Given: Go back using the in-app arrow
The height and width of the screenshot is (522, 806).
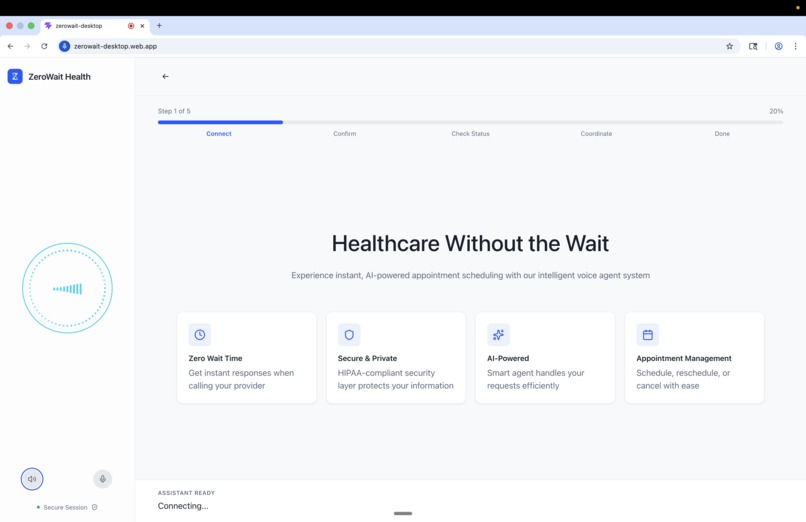Looking at the screenshot, I should [166, 77].
